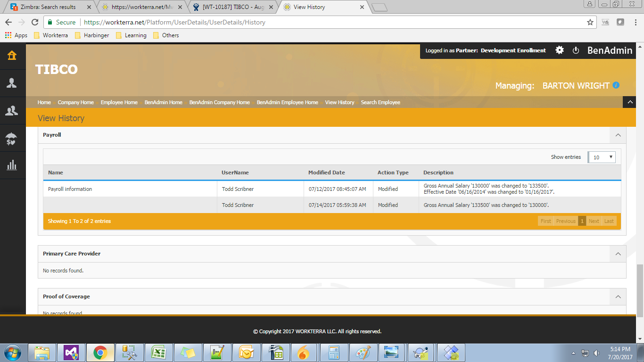The width and height of the screenshot is (644, 362).
Task: Open the reports bar chart sidebar icon
Action: [x=12, y=165]
